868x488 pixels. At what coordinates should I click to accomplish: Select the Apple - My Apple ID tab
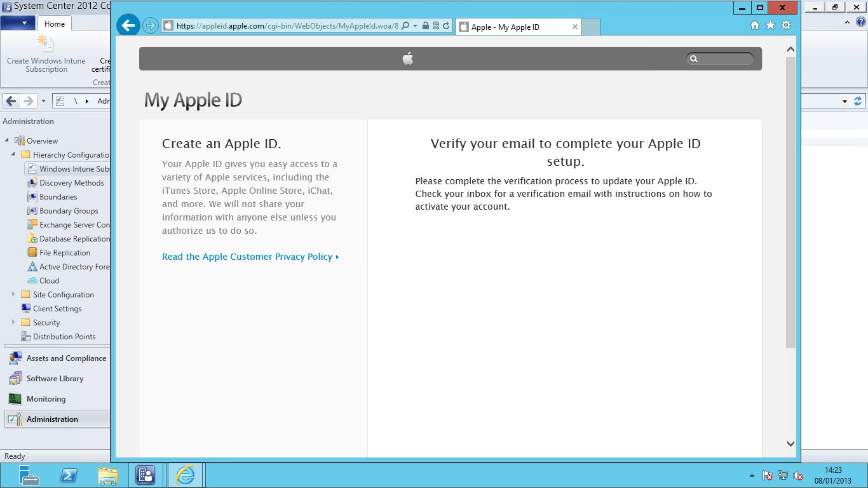coord(519,27)
